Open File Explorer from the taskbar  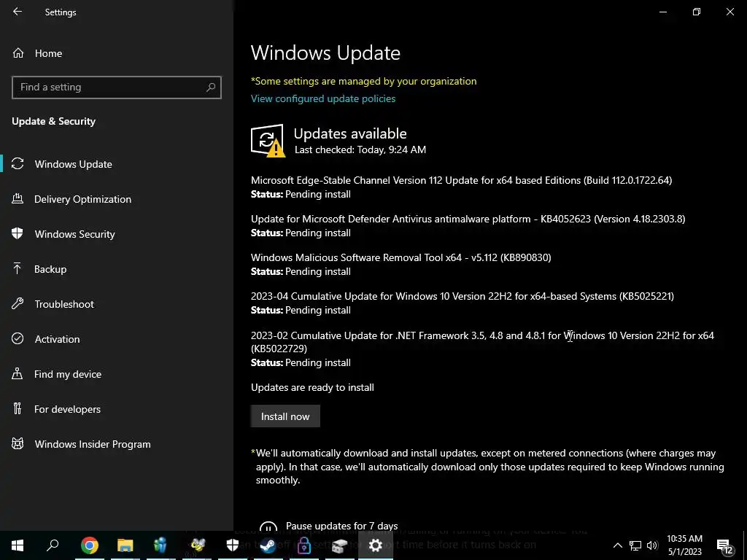click(x=125, y=545)
